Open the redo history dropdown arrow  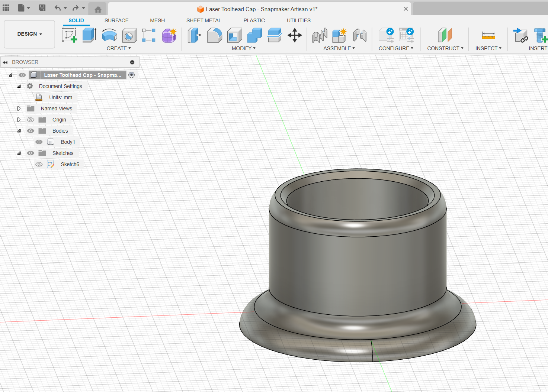[x=83, y=8]
